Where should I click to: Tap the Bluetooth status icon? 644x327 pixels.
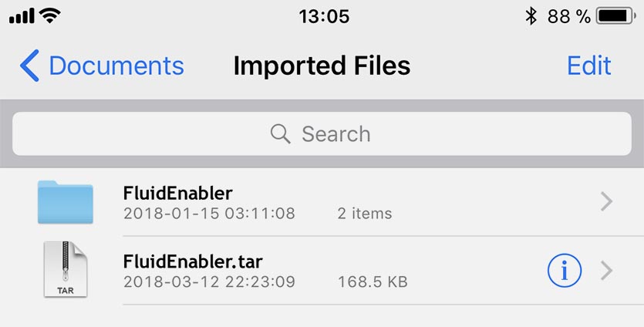point(531,16)
